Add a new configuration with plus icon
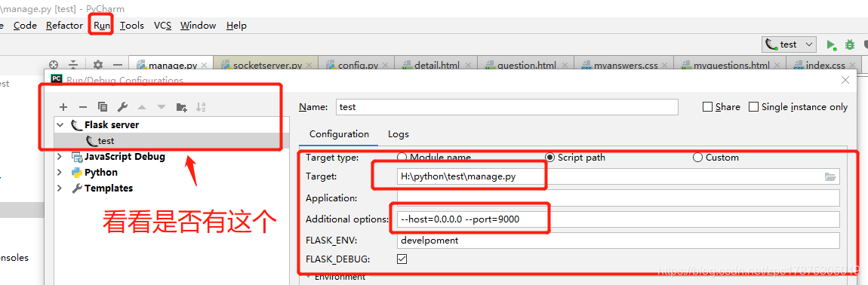Screen dimensions: 868x285 click(x=63, y=107)
